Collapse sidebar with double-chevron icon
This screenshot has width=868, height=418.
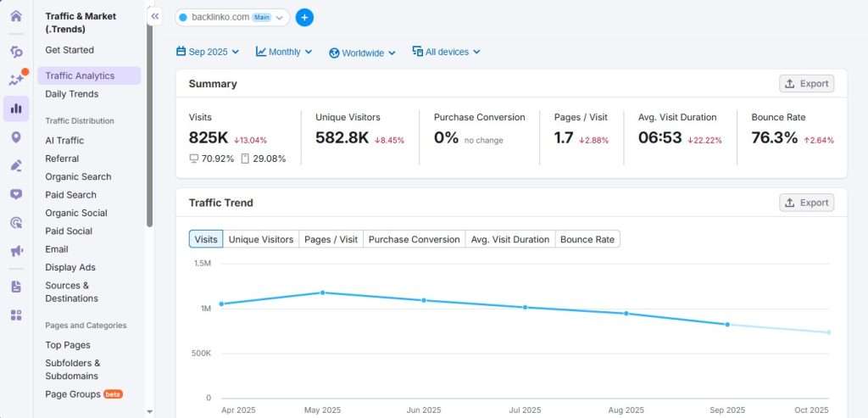click(154, 16)
